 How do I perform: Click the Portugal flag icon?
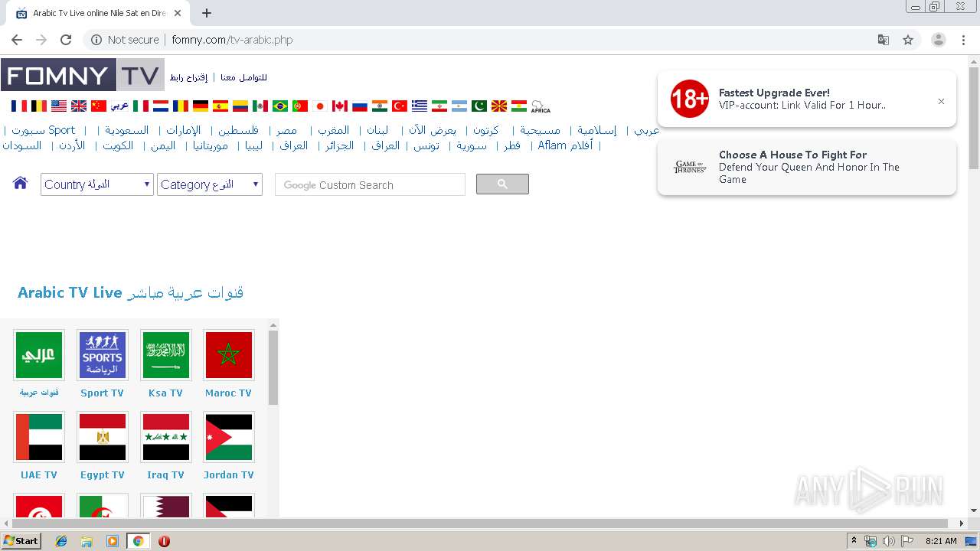300,106
